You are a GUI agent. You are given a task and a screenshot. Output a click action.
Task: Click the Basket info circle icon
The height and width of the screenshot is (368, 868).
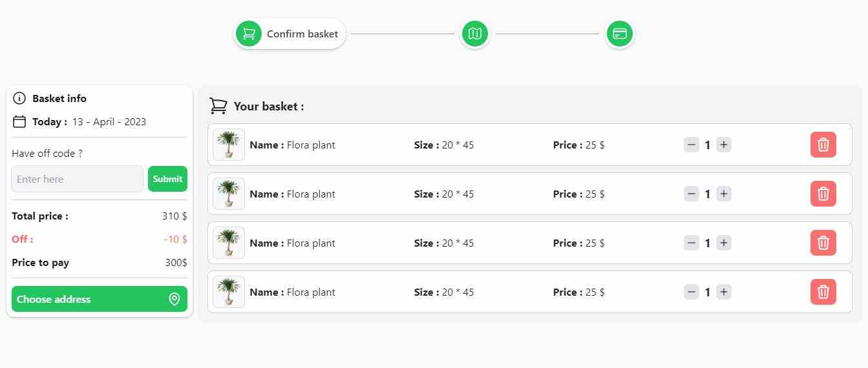coord(19,98)
